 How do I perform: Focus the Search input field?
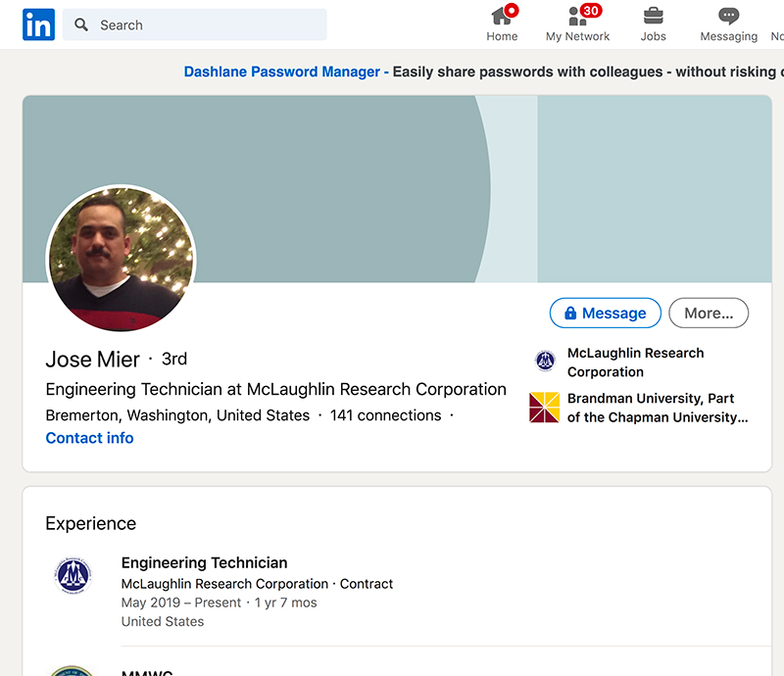(194, 24)
